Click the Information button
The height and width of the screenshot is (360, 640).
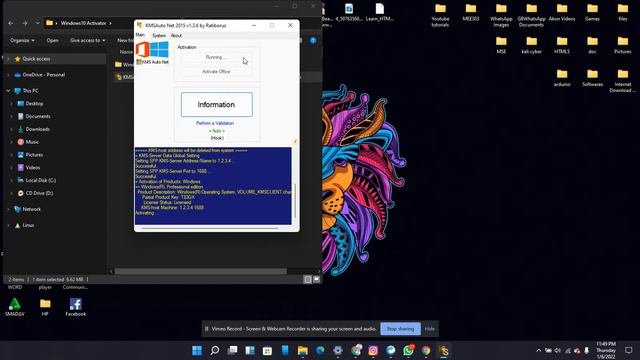point(216,104)
